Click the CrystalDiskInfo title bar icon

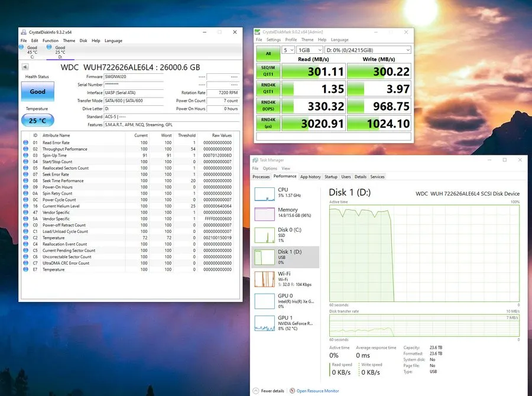pyautogui.click(x=24, y=33)
